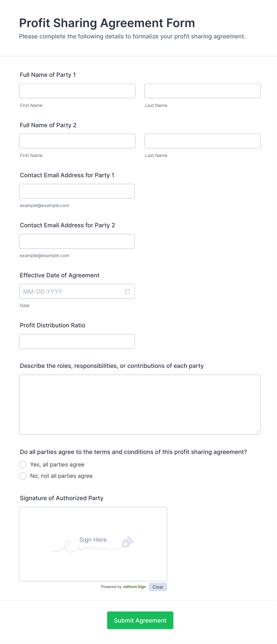The width and height of the screenshot is (277, 644).
Task: Open the Jotform Sign link
Action: (134, 587)
